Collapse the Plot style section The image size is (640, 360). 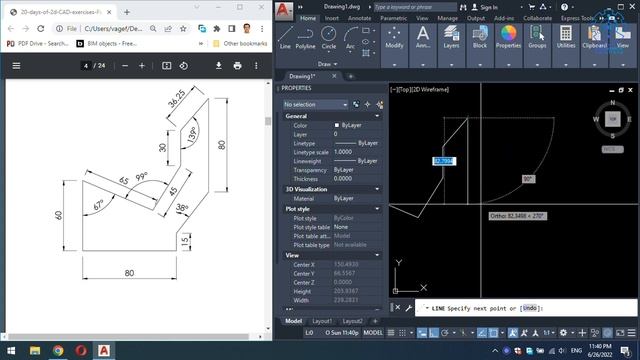pyautogui.click(x=377, y=209)
